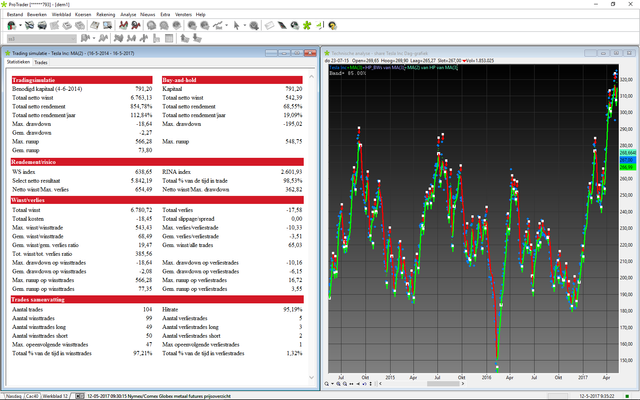
Task: Click the Hitrate value 95,19%
Action: [x=293, y=309]
